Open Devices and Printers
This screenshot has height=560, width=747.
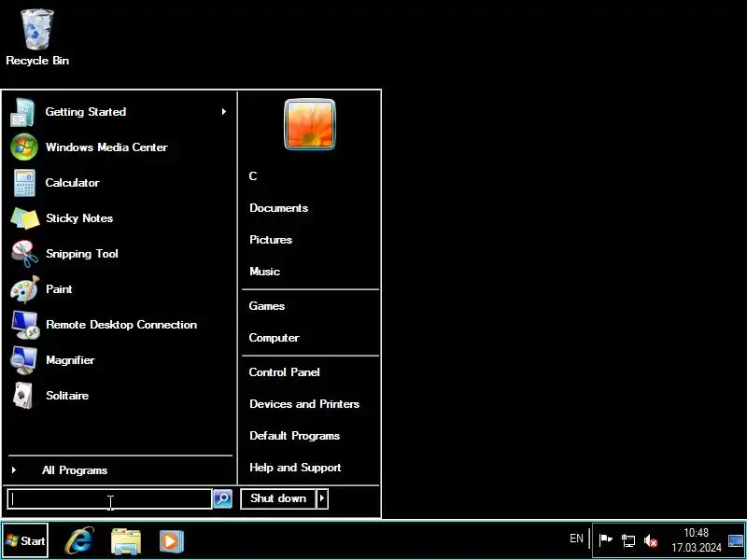pyautogui.click(x=304, y=404)
